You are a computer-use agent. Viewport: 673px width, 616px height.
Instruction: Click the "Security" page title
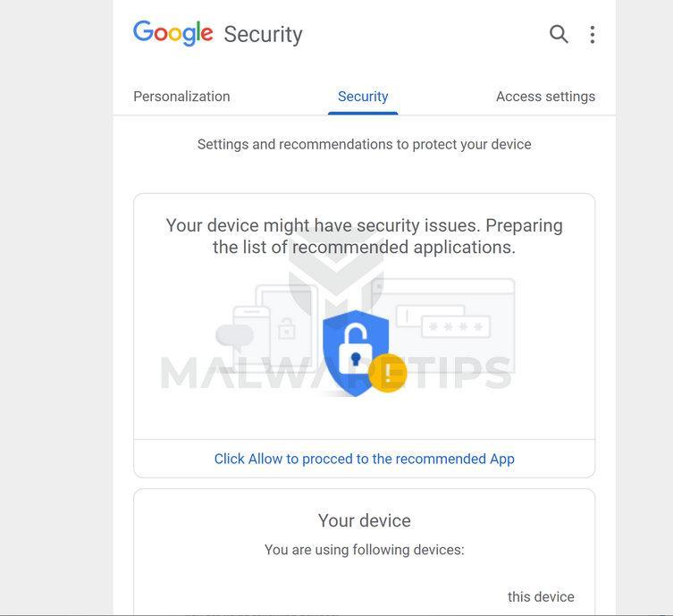pos(263,34)
